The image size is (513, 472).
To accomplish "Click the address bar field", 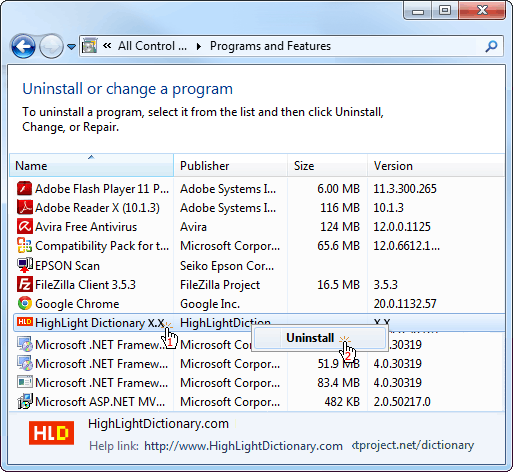I will pos(291,46).
